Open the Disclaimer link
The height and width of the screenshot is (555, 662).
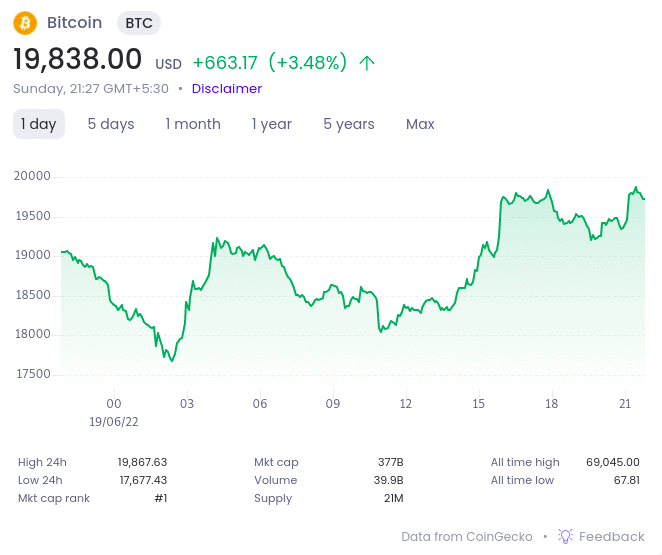click(x=227, y=89)
